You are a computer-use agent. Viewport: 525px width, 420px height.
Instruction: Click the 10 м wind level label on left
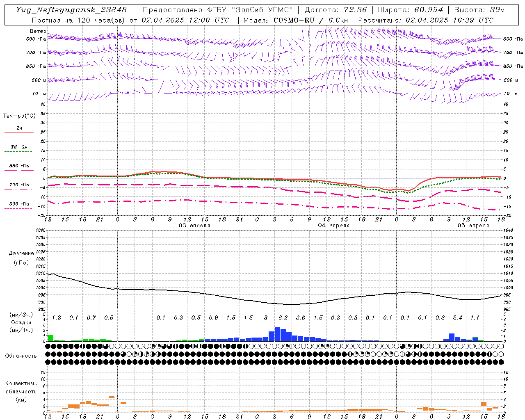(x=39, y=94)
